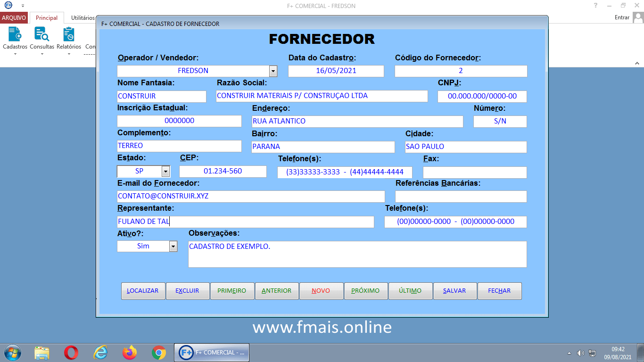Expand the Operador / Vendedor dropdown
The height and width of the screenshot is (362, 644).
(x=274, y=71)
